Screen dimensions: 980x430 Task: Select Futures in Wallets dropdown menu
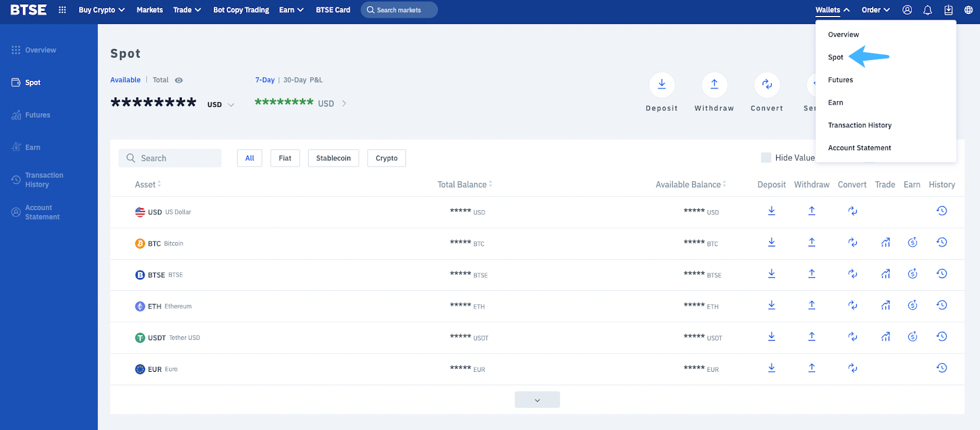tap(840, 80)
